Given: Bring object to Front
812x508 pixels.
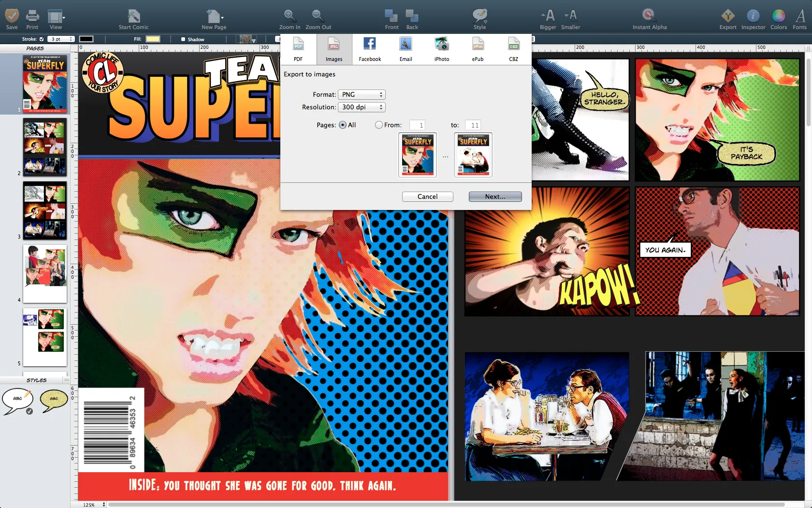Looking at the screenshot, I should tap(391, 19).
